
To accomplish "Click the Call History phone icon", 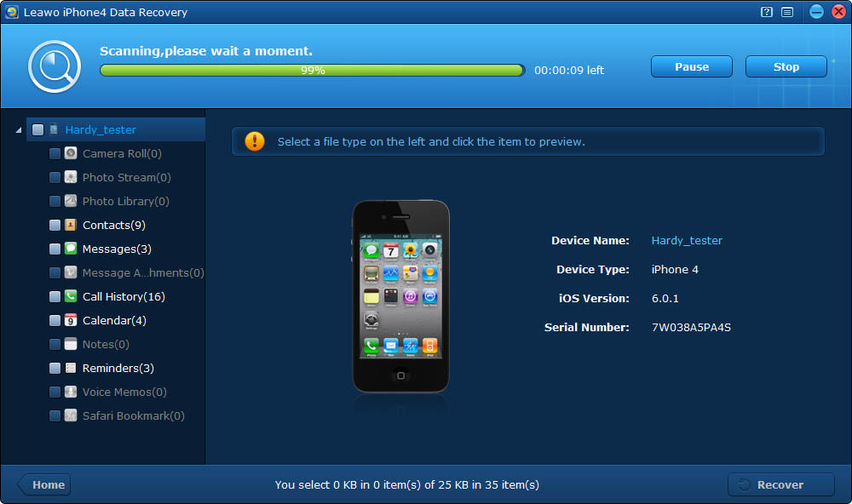I will pos(71,296).
